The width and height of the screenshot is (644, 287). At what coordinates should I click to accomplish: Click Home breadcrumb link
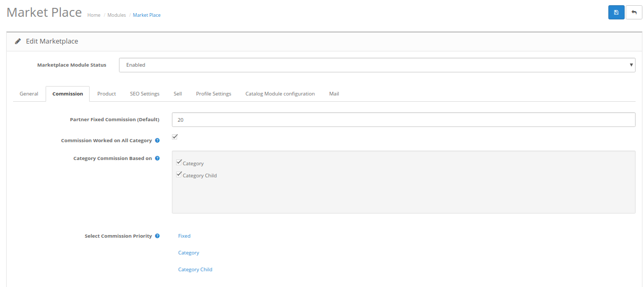tap(94, 15)
